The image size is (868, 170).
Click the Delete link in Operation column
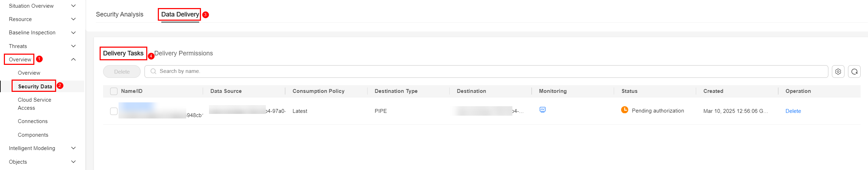[793, 111]
